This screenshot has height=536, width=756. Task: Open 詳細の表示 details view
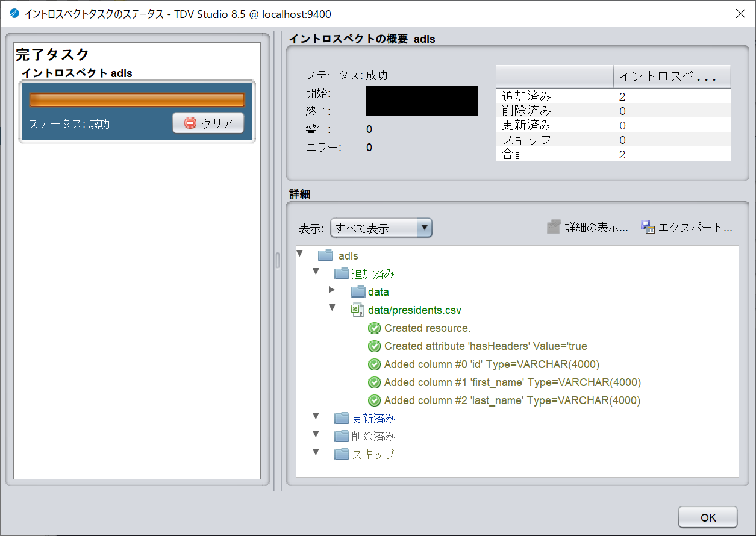[587, 228]
